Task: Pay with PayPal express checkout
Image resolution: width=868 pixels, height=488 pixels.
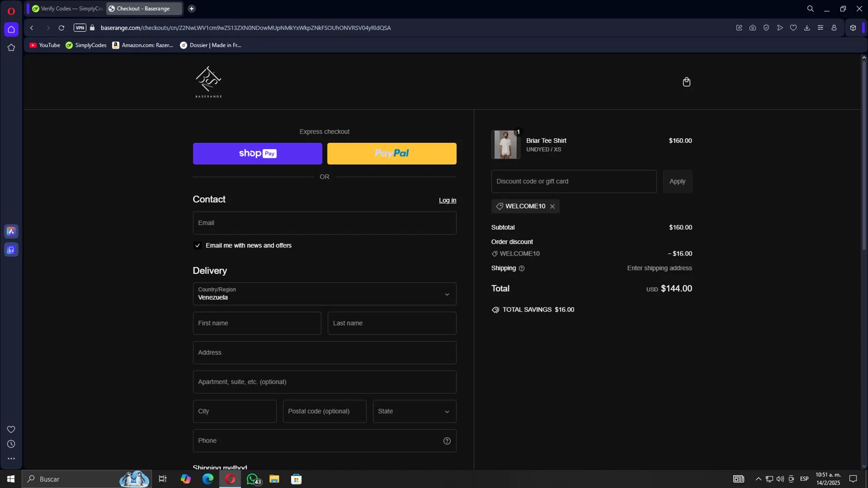Action: (392, 154)
